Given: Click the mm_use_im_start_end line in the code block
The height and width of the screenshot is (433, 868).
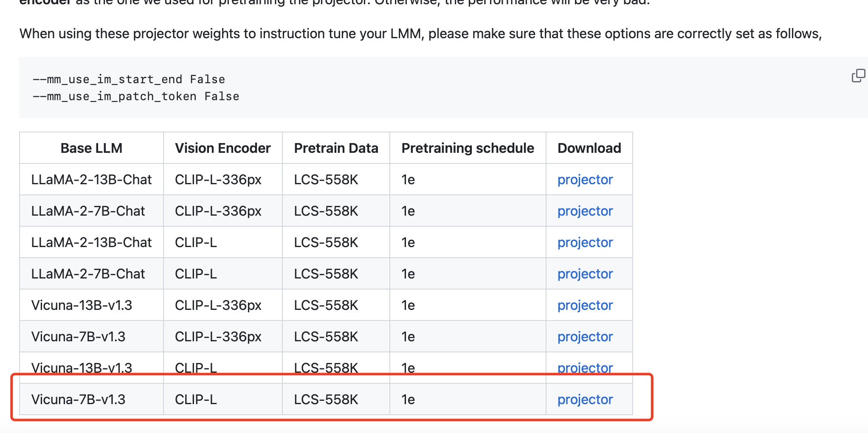Looking at the screenshot, I should [129, 79].
